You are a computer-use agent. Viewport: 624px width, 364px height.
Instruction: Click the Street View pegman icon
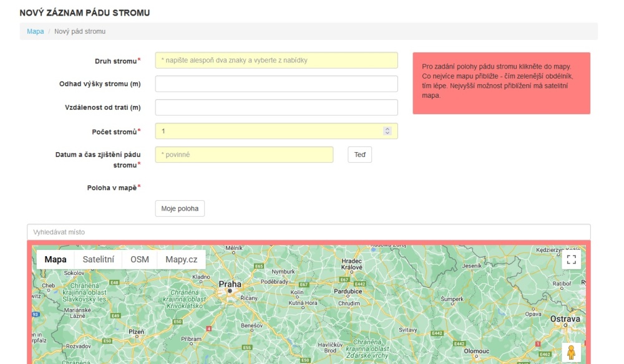[571, 353]
